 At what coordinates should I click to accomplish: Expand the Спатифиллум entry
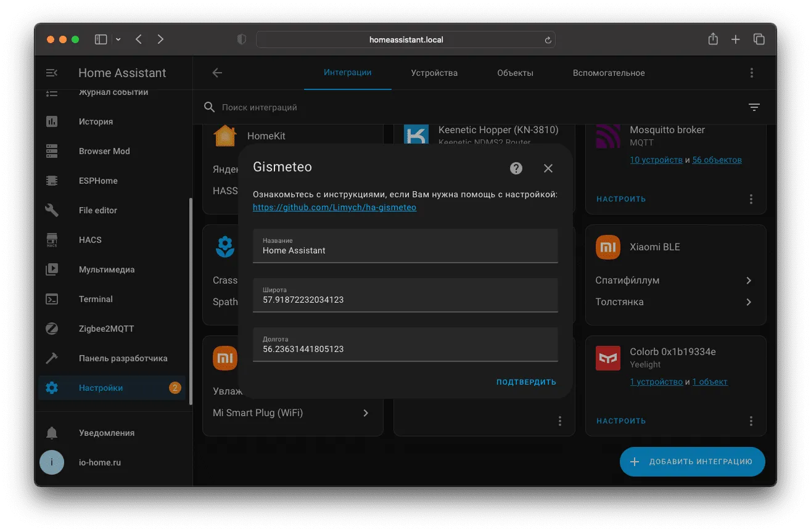tap(675, 280)
